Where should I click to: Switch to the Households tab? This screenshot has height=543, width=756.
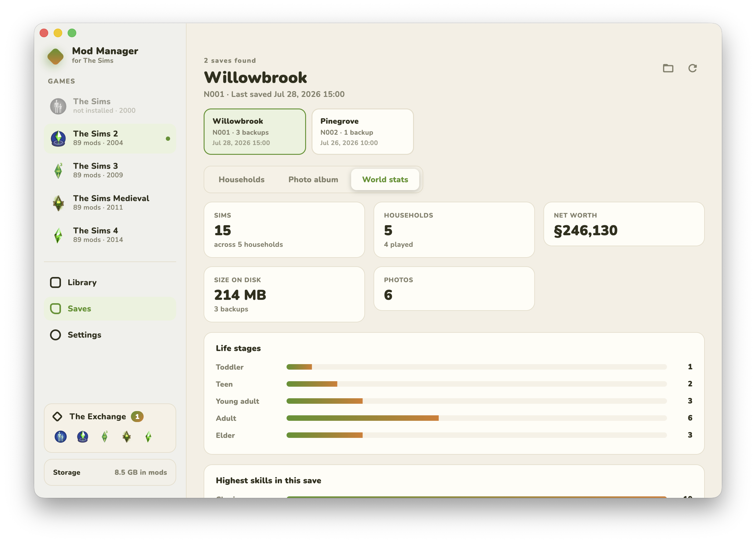241,179
